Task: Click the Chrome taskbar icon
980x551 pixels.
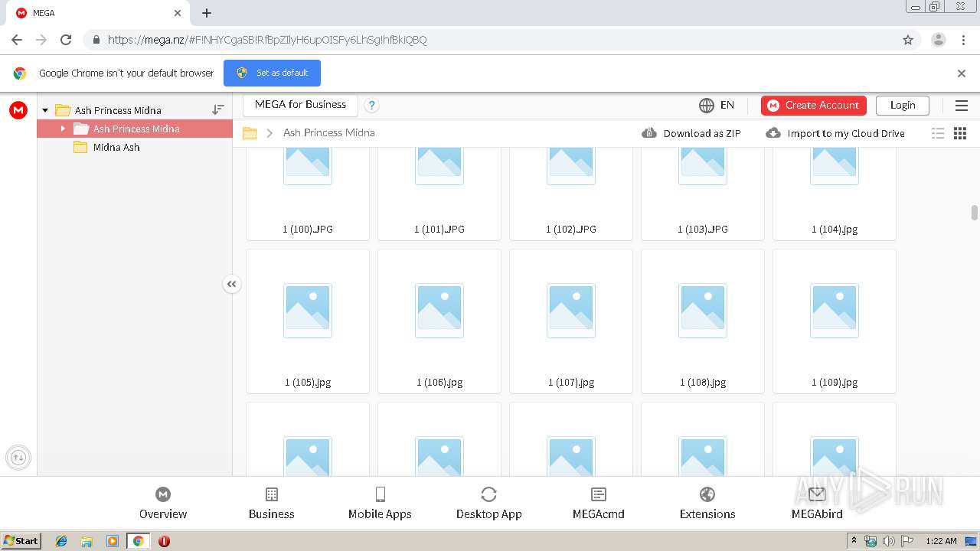Action: 139,541
